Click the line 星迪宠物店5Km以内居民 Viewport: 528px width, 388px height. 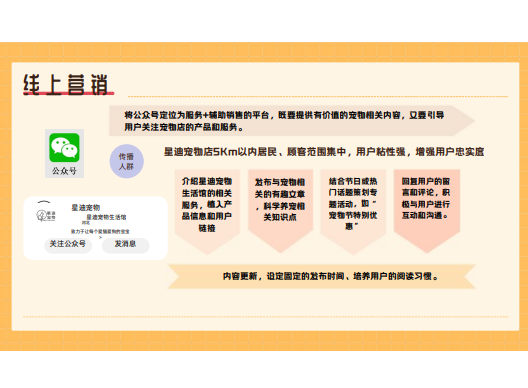324,152
